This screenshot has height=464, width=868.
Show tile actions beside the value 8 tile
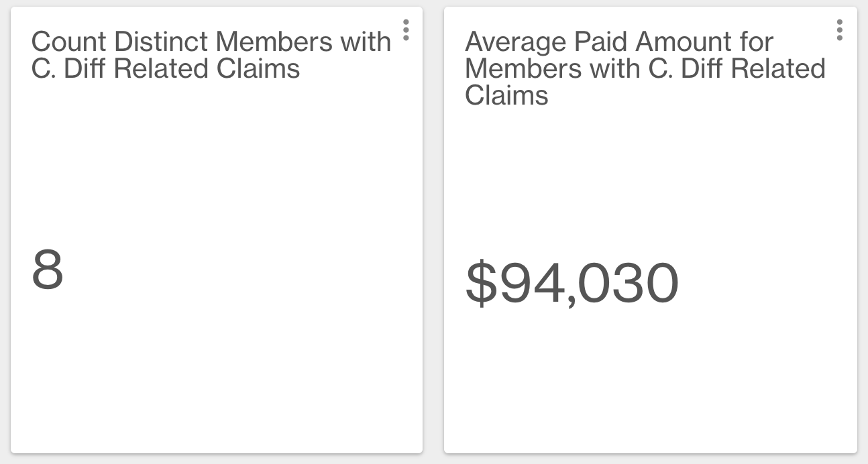[x=406, y=30]
